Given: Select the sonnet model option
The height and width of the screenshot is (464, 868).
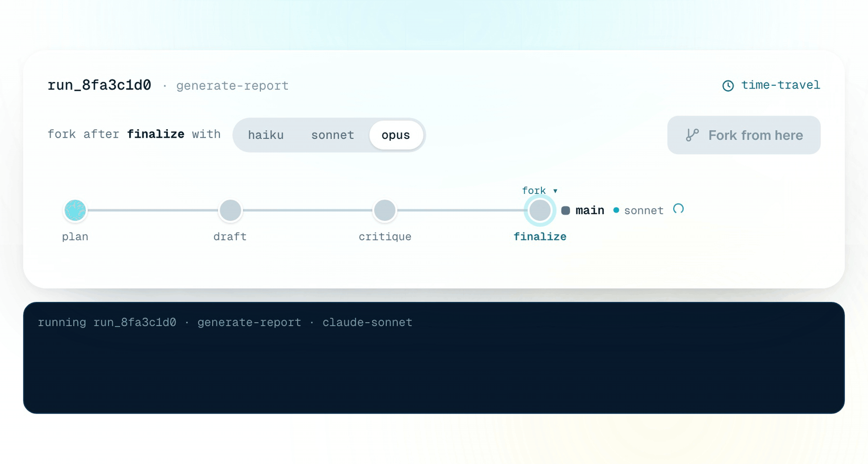Looking at the screenshot, I should pos(332,135).
